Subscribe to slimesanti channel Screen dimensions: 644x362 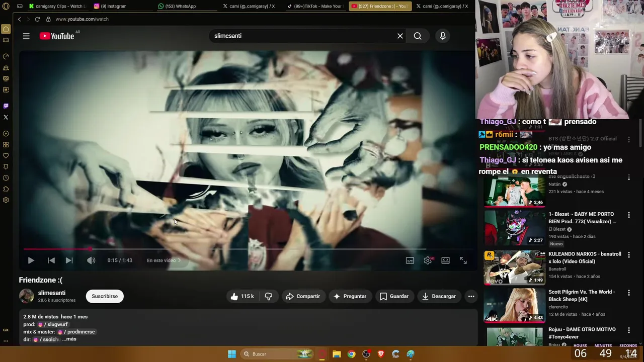coord(105,296)
